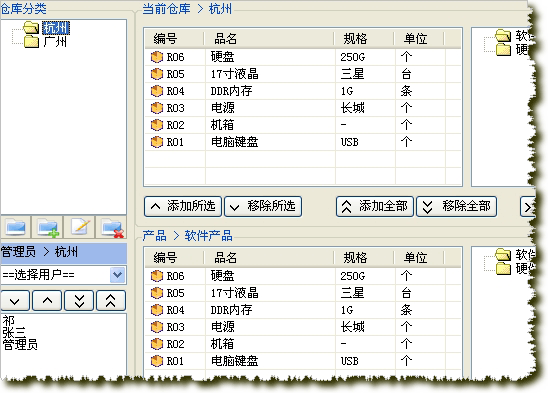
Task: Click the add-folder icon with green plus
Action: click(x=48, y=228)
